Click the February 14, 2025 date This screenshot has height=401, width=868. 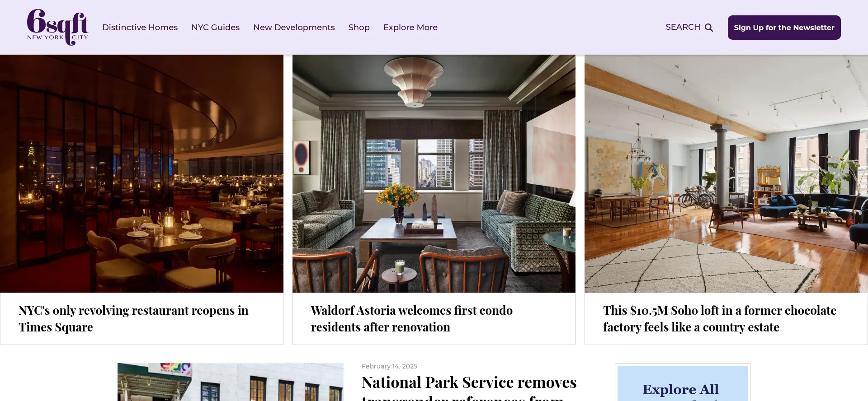tap(389, 366)
